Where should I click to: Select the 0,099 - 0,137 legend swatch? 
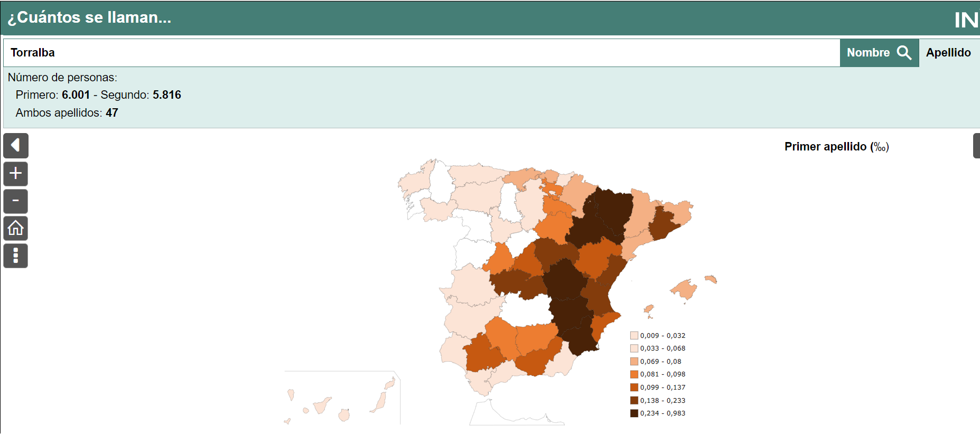(634, 387)
